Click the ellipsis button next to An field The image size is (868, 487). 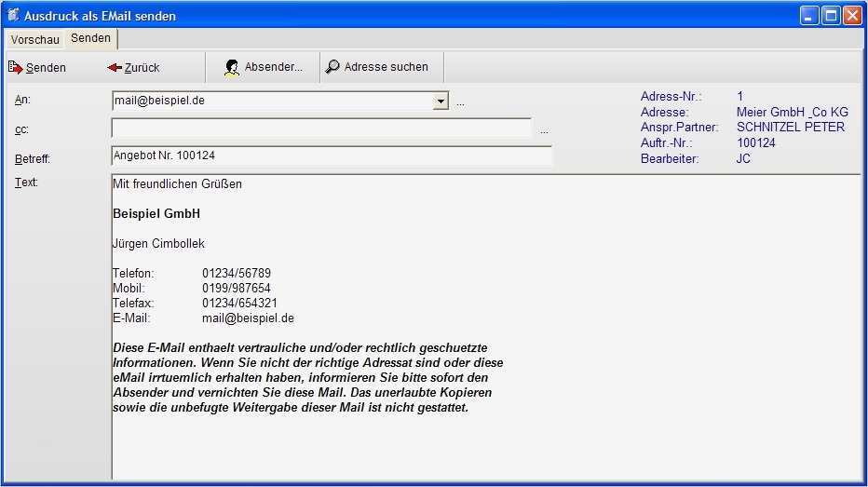click(x=460, y=103)
